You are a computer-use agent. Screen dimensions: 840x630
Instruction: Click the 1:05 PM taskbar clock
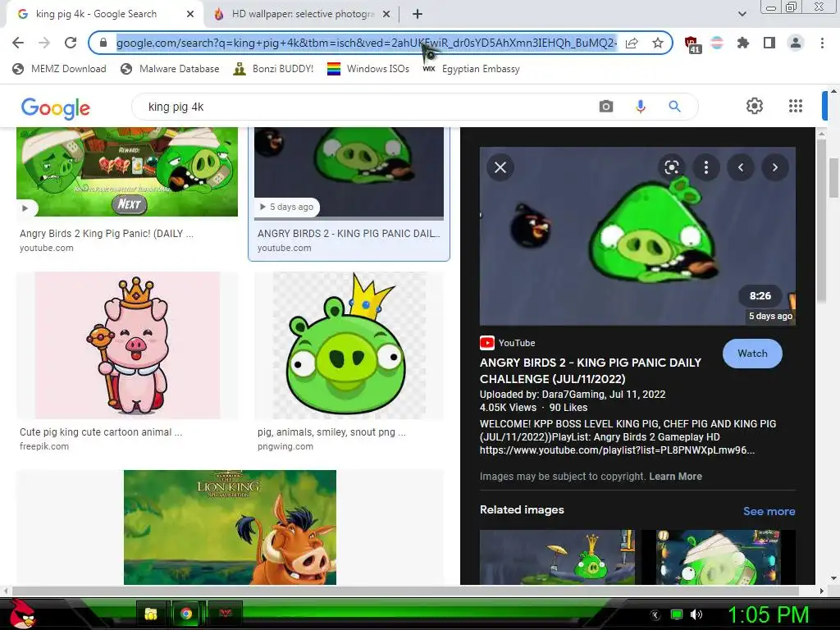[768, 615]
